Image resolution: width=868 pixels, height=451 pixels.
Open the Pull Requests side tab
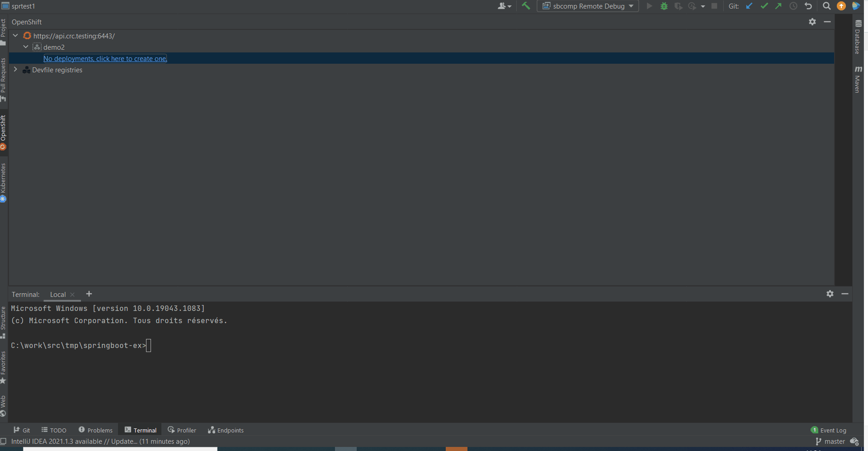[3, 80]
